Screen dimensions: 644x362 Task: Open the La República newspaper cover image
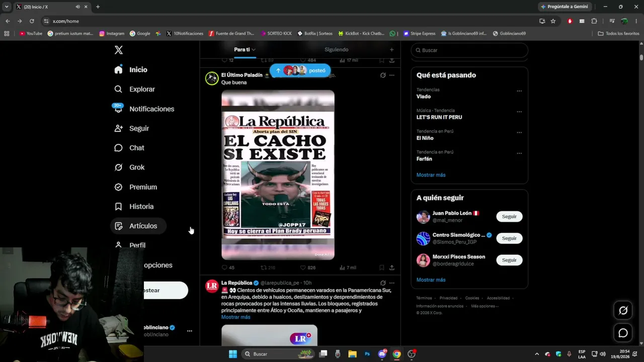coord(278,175)
